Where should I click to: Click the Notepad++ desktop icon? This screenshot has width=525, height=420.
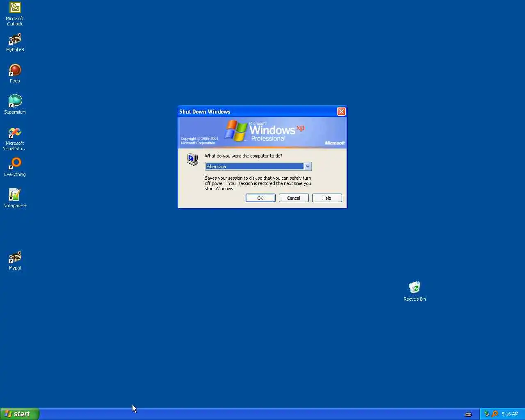tap(15, 198)
